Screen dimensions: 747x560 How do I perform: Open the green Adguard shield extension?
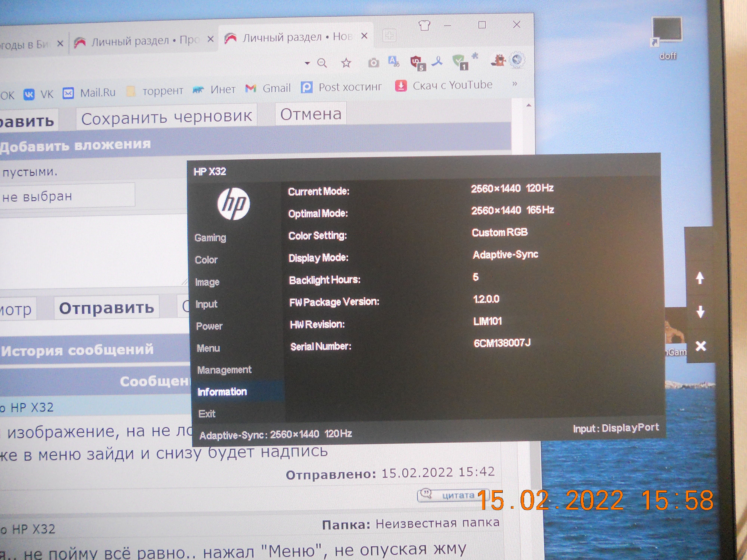459,62
